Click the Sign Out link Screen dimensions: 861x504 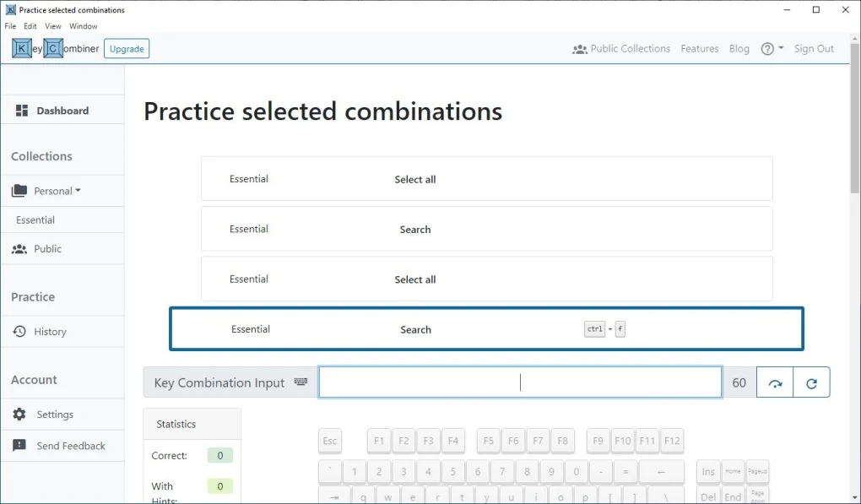(x=813, y=48)
